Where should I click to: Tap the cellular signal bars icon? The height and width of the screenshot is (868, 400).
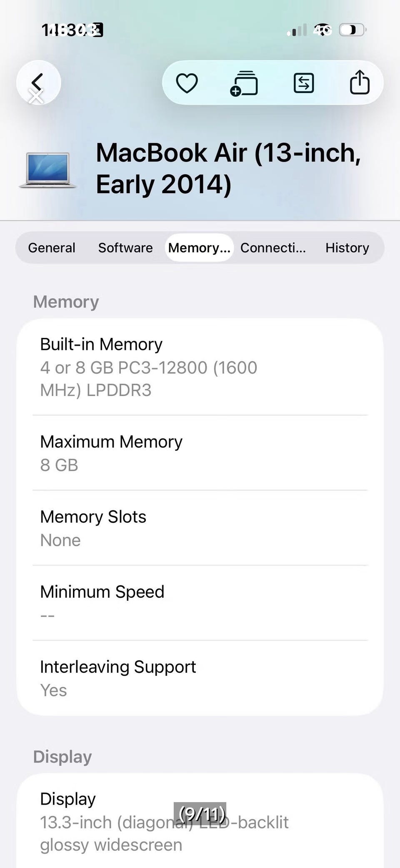[x=297, y=30]
